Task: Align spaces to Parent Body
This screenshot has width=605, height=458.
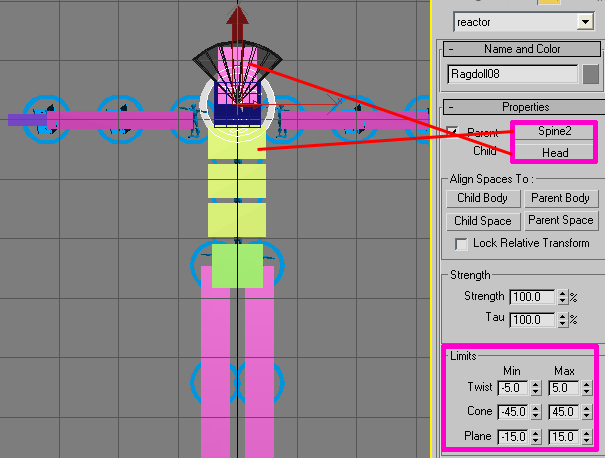Action: tap(560, 198)
